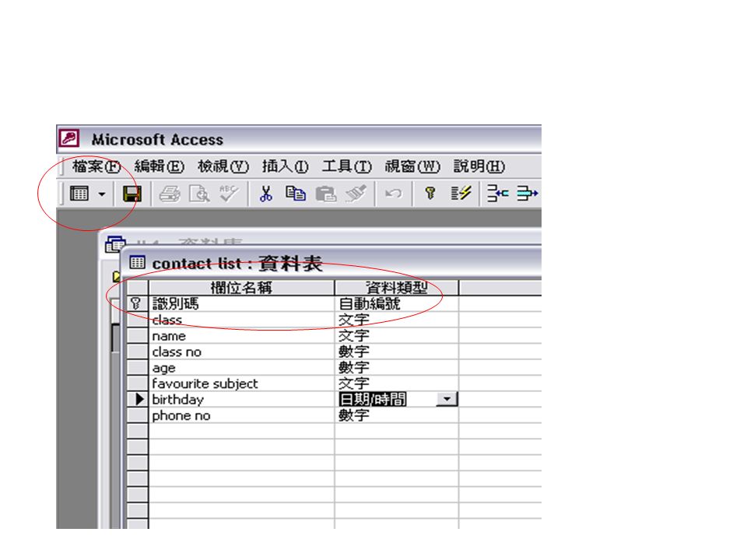Viewport: 747px width, 560px height.
Task: Expand the birthday data type dropdown
Action: (447, 399)
